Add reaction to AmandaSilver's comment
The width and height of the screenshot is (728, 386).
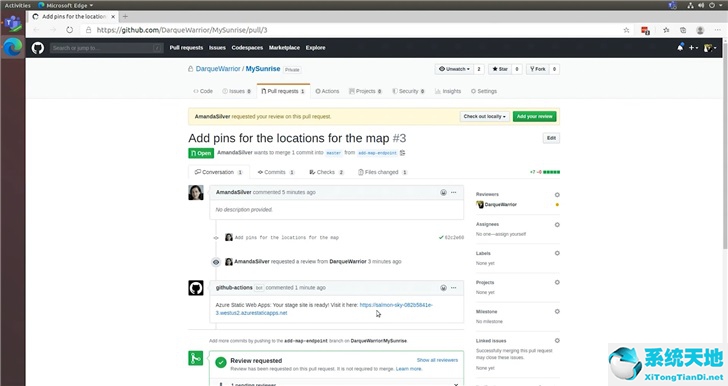tap(443, 192)
